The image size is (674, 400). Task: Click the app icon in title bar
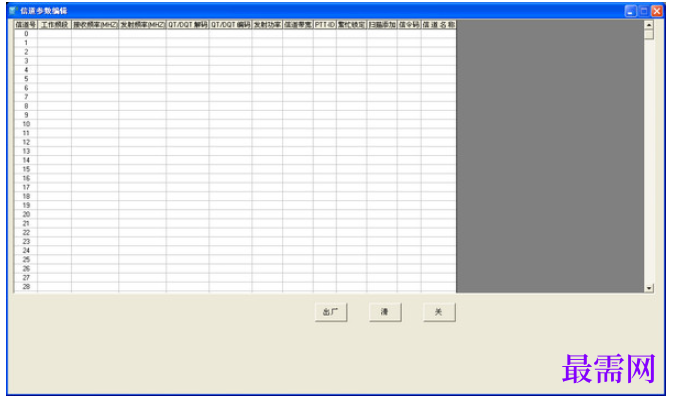coord(13,10)
